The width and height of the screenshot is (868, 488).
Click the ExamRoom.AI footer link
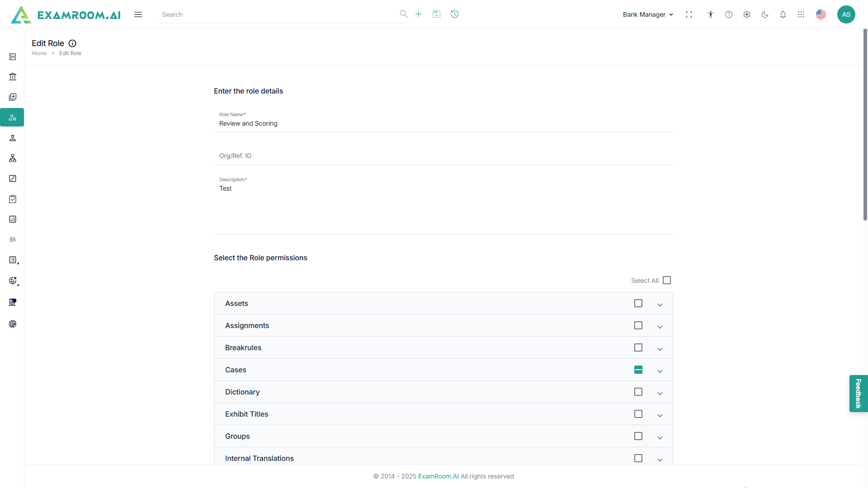coord(438,476)
